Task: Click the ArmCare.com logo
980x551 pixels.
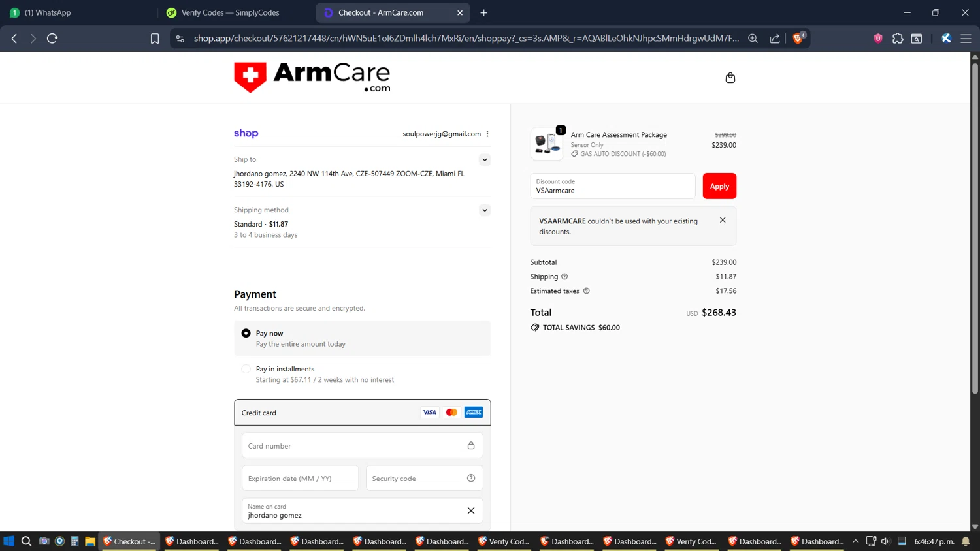Action: click(x=312, y=77)
